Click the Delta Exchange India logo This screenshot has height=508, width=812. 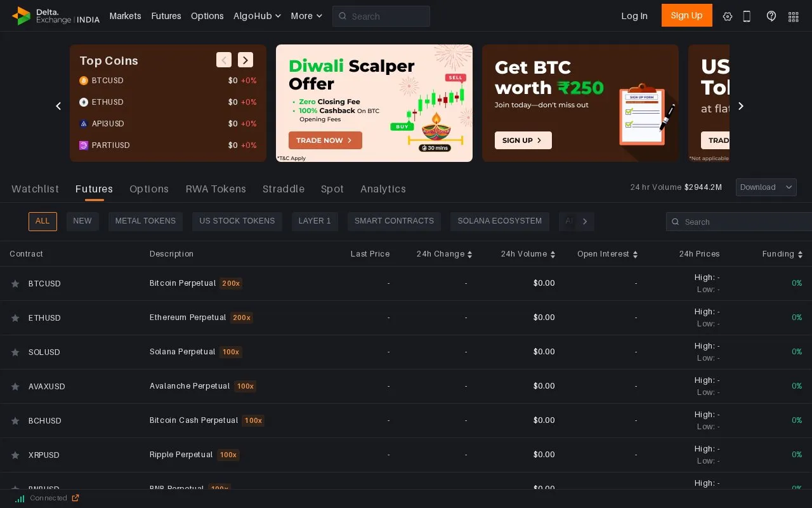tap(56, 16)
